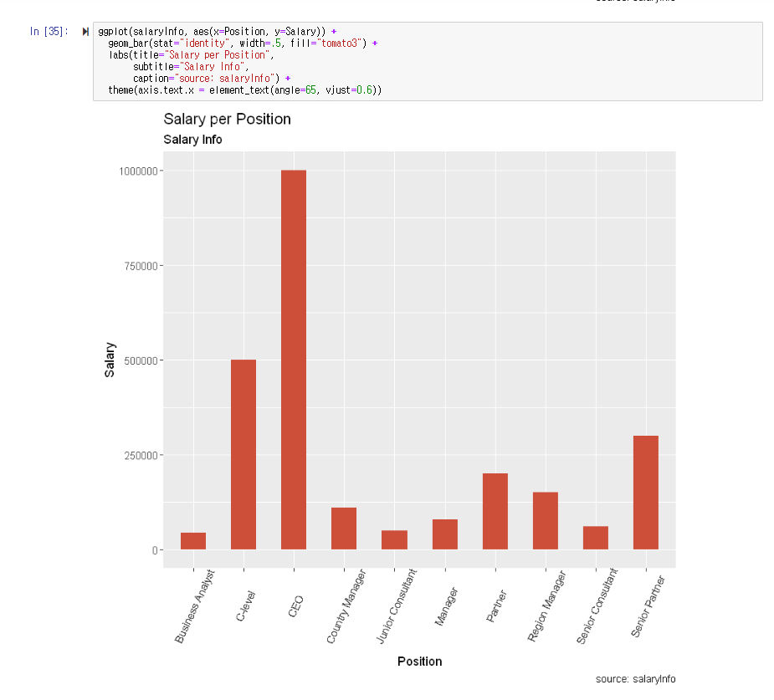Image resolution: width=774 pixels, height=700 pixels.
Task: Click the 750000 y-axis label
Action: [141, 266]
